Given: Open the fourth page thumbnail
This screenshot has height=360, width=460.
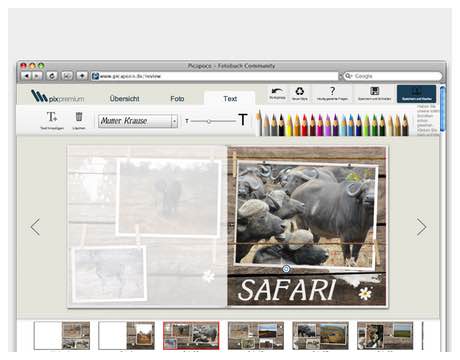Looking at the screenshot, I should [256, 335].
